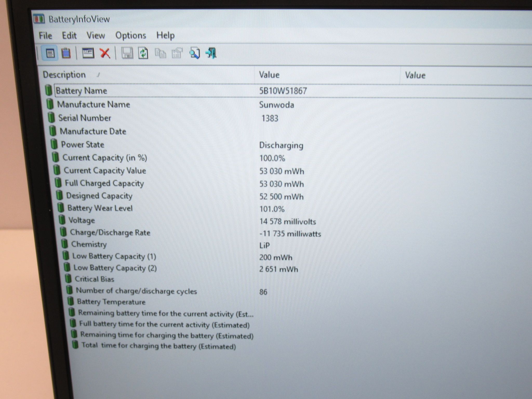532x399 pixels.
Task: Click the Show Battery Log toolbar icon
Action: pos(66,53)
